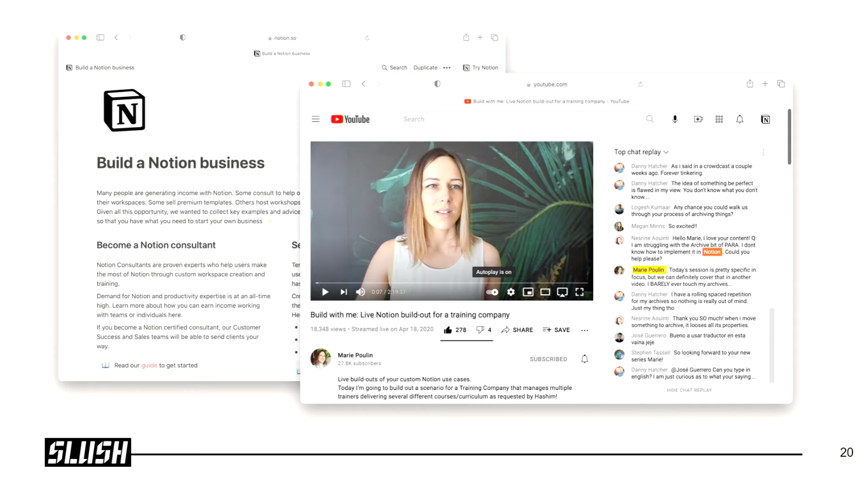
Task: Like the video with 278 likes
Action: pyautogui.click(x=455, y=330)
